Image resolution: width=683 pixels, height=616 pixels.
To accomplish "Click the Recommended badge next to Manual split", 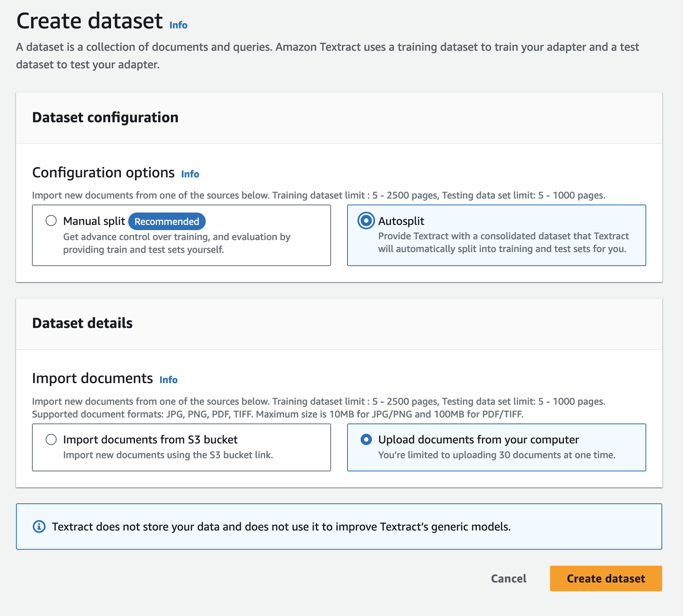I will click(167, 221).
